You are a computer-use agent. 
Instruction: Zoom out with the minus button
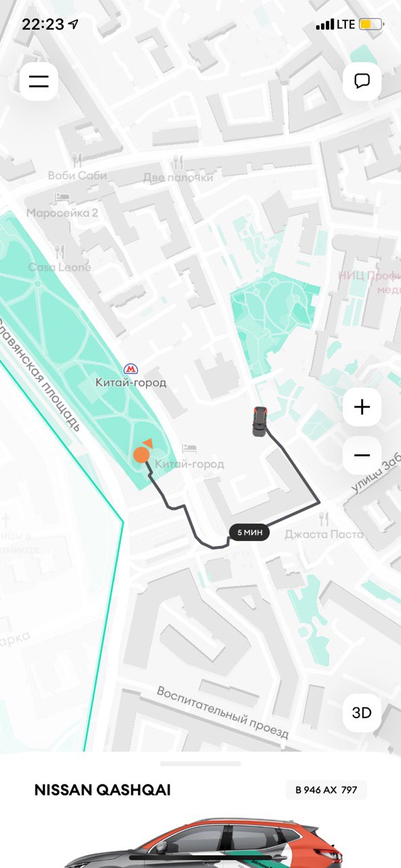(362, 455)
